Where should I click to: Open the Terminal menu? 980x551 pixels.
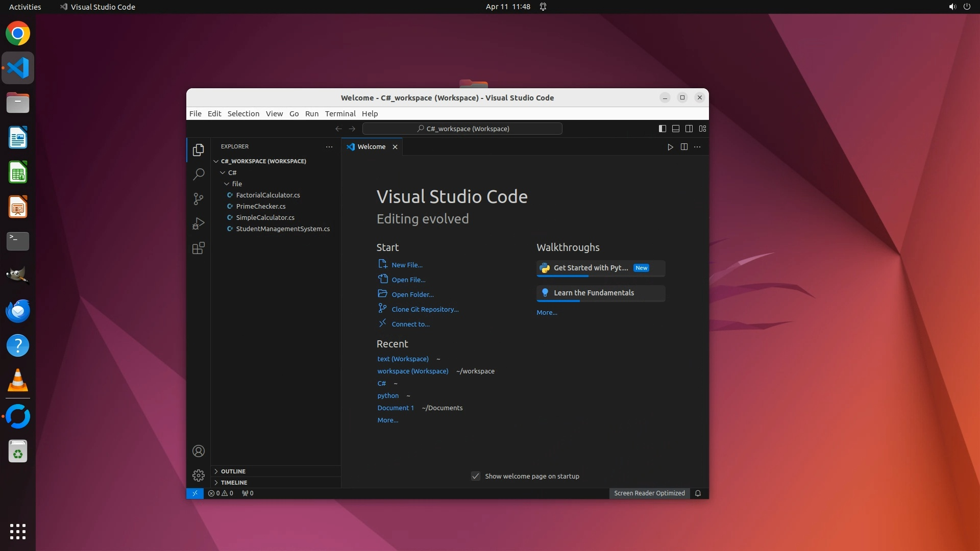340,114
